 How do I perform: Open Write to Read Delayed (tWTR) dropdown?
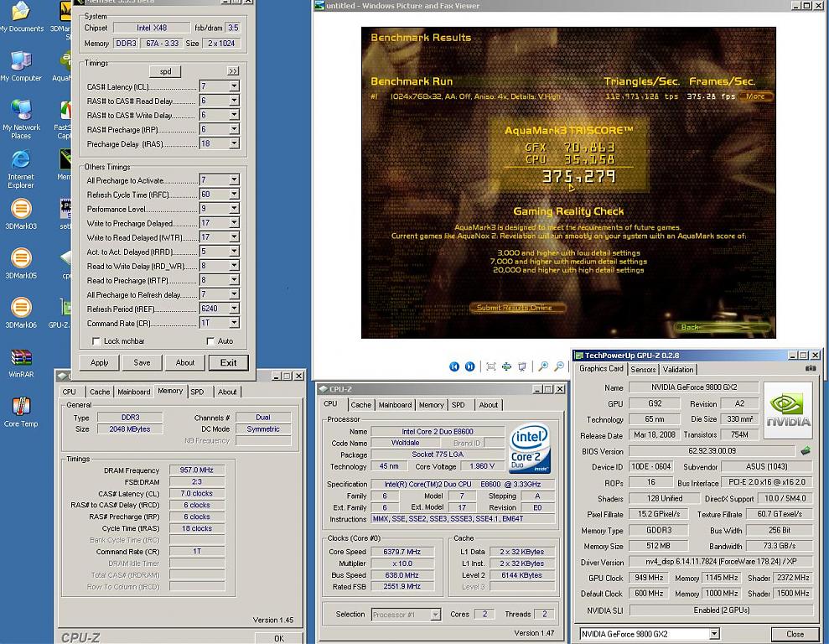[x=234, y=236]
